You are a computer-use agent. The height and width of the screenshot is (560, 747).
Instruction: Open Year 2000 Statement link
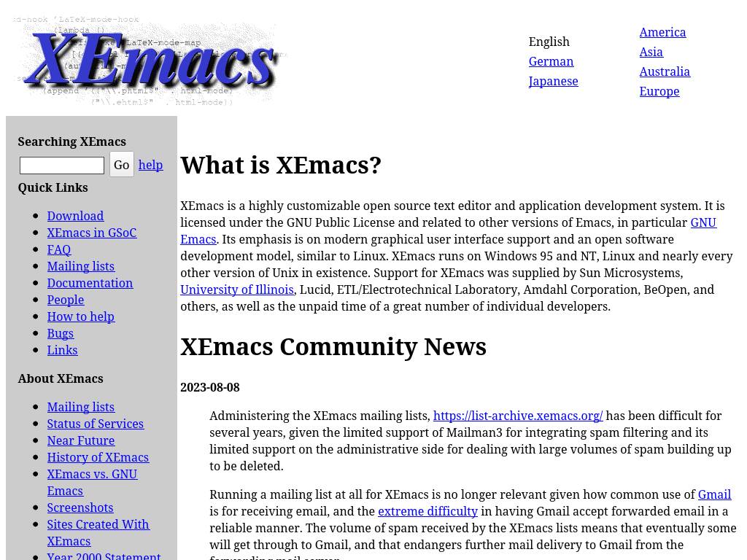(x=104, y=555)
